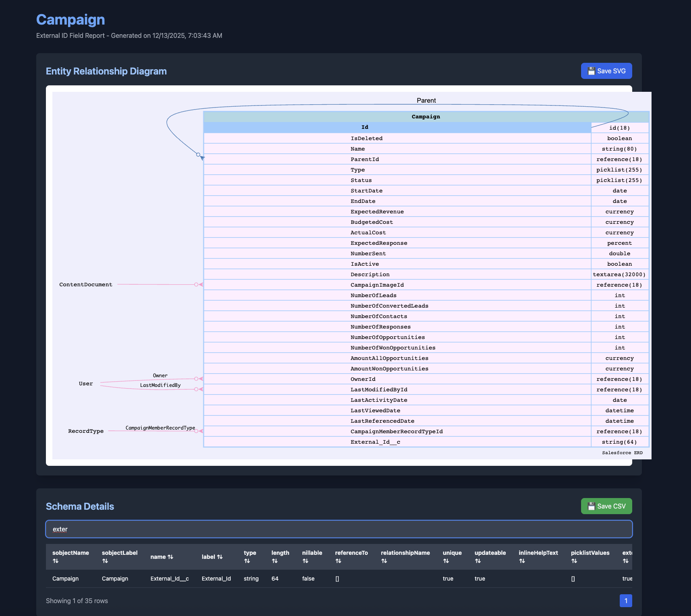Click the 'Salesforce ERD' caption in the diagram
691x616 pixels.
[x=622, y=453]
